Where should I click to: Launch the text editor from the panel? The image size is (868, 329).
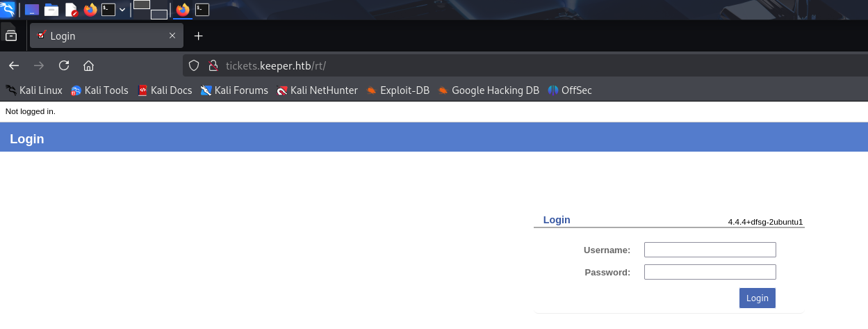pyautogui.click(x=71, y=10)
